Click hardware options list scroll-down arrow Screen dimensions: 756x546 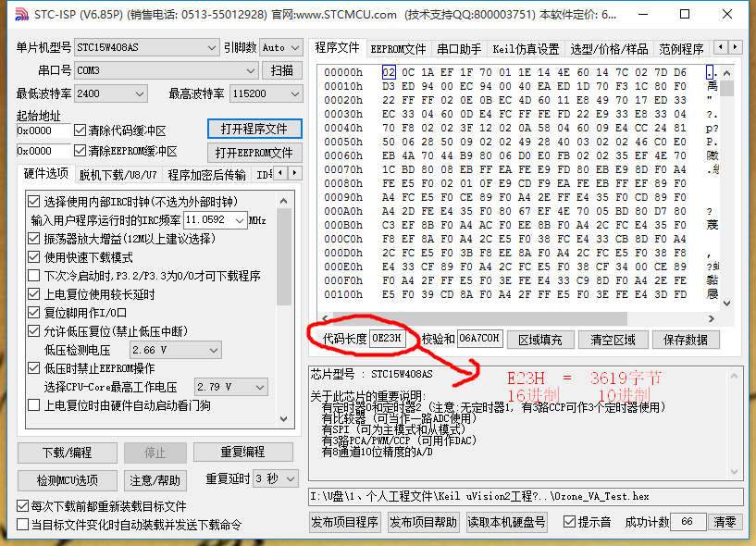click(284, 419)
